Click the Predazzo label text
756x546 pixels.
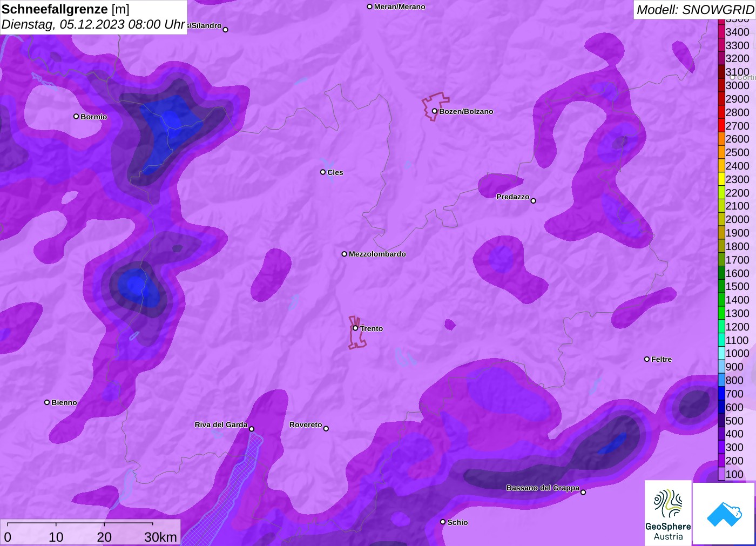pyautogui.click(x=513, y=197)
